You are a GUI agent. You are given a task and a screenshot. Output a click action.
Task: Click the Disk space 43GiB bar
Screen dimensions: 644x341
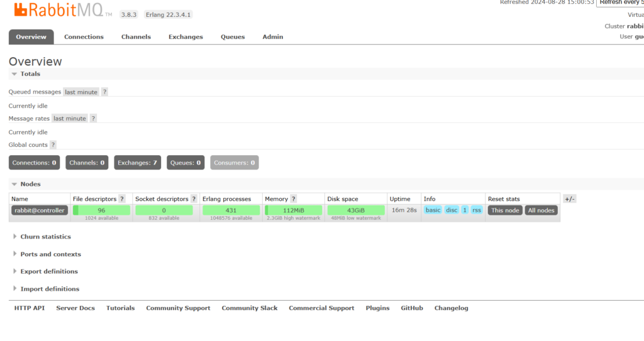pyautogui.click(x=356, y=210)
